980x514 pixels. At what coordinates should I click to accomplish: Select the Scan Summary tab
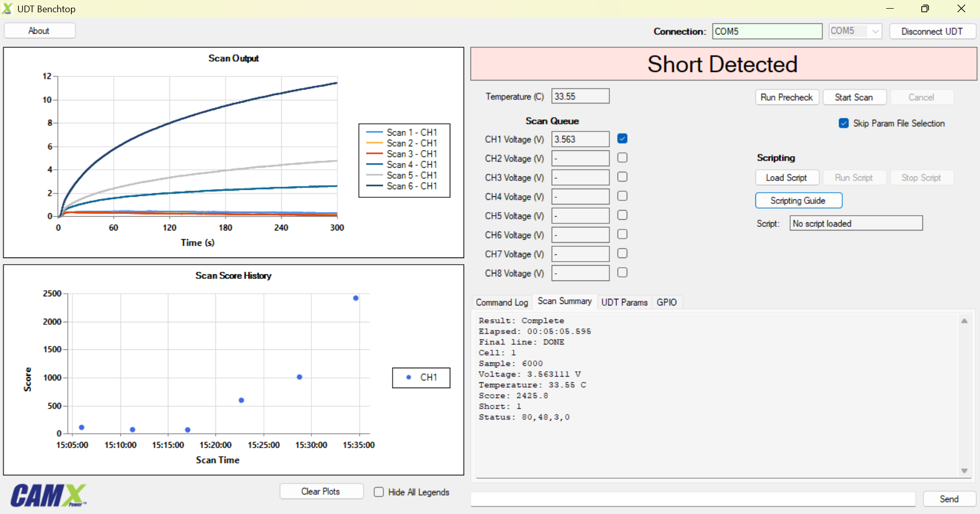[565, 301]
